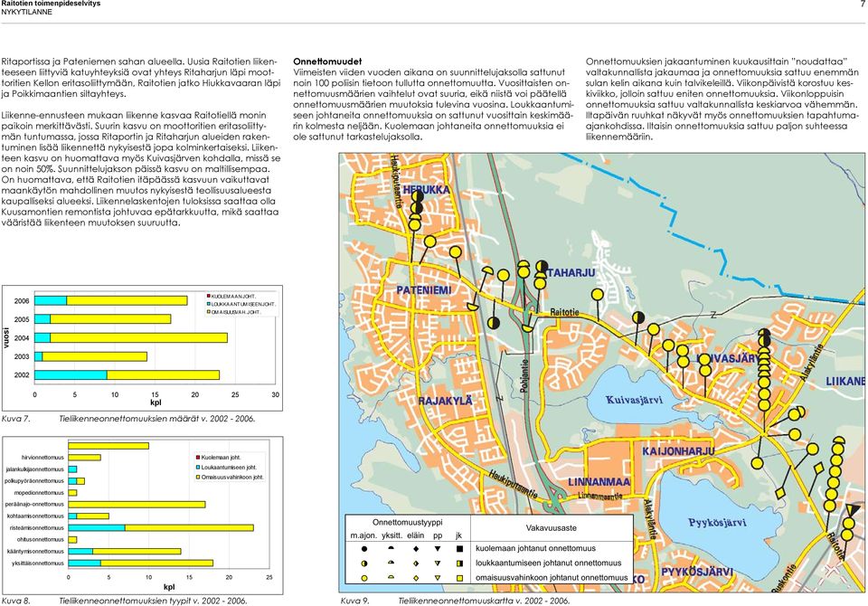This screenshot has width=868, height=606.
Task: Click the LINNANMAA district label on map
Action: [x=599, y=482]
